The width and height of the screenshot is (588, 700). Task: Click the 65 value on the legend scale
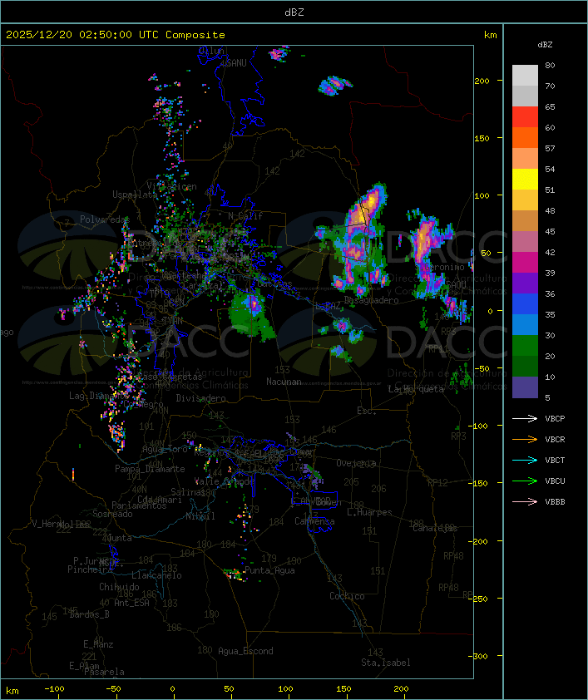pyautogui.click(x=550, y=106)
